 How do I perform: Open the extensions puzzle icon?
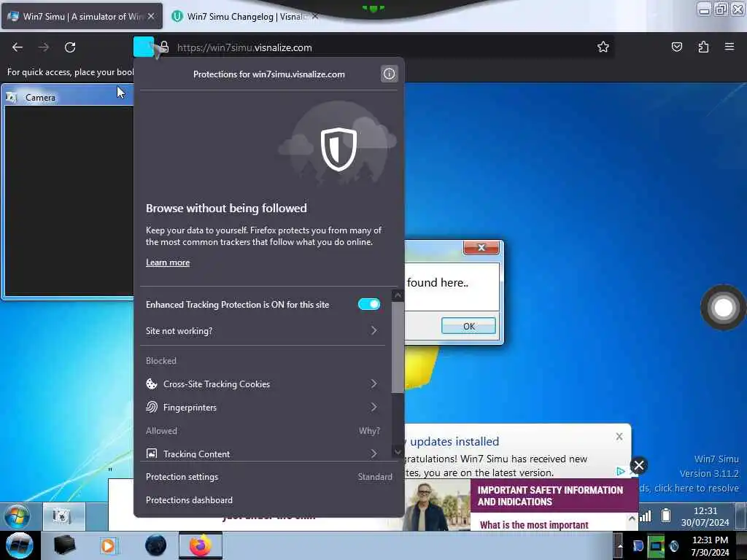703,47
